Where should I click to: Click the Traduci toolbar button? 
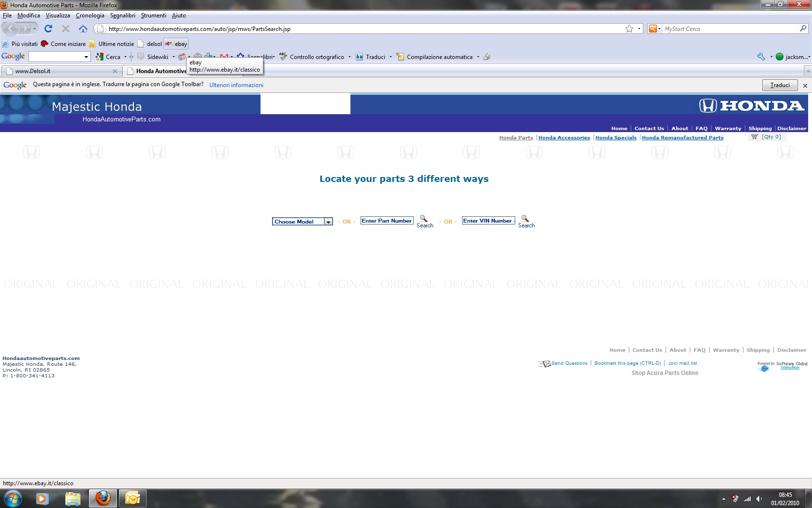coord(371,57)
